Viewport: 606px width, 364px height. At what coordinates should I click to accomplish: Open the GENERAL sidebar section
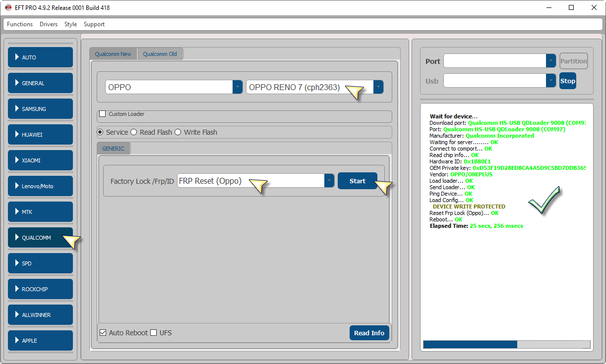[x=40, y=83]
